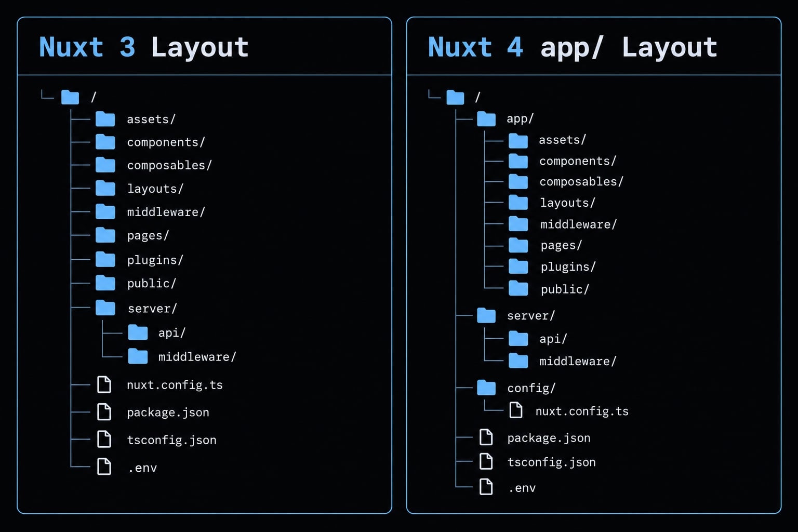Click the components folder icon in Nuxt 4 panel

pyautogui.click(x=518, y=161)
